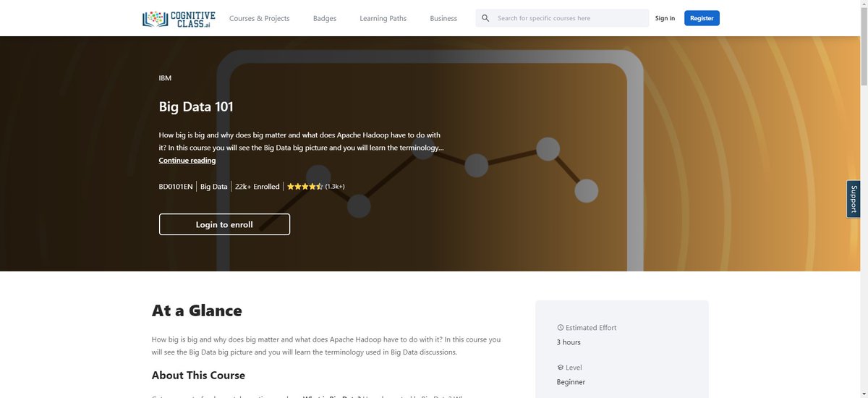Click the Level graduation cap icon
Screen dimensions: 868x398
pyautogui.click(x=561, y=368)
